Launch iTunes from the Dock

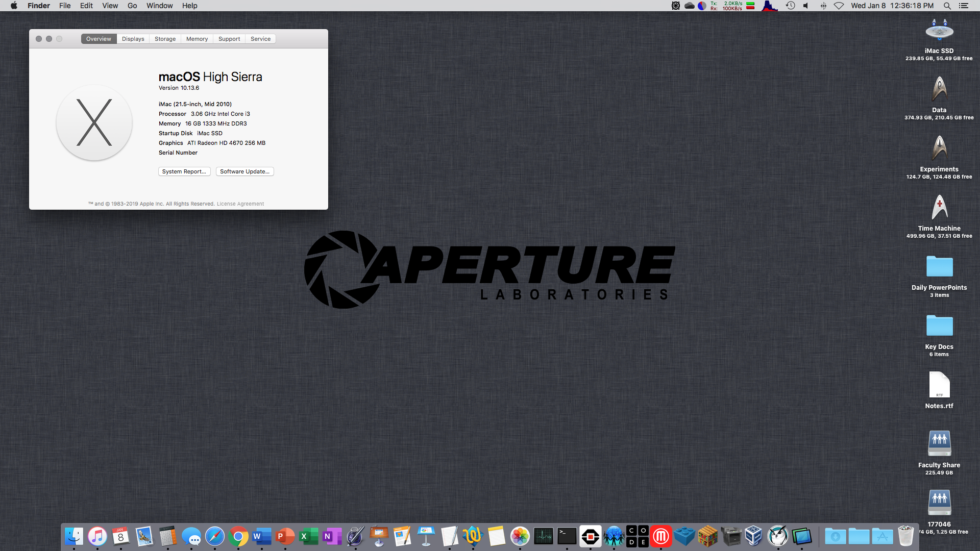point(97,536)
